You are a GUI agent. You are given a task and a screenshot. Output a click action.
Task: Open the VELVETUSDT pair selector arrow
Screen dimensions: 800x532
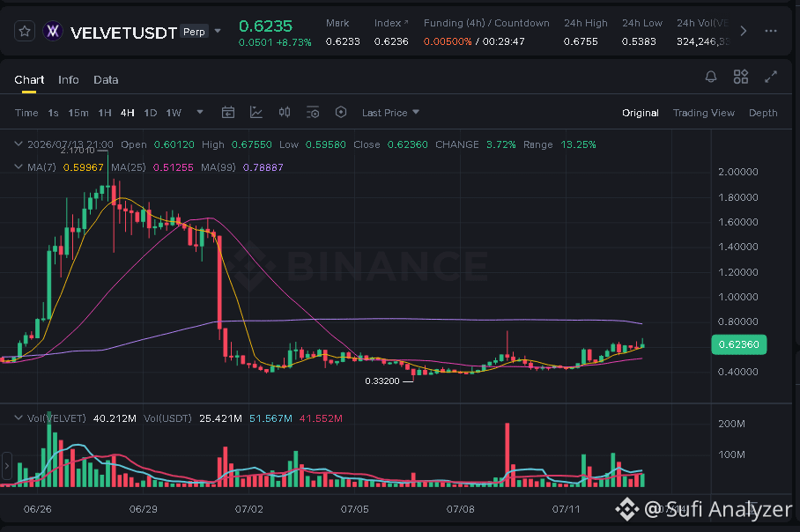(218, 31)
